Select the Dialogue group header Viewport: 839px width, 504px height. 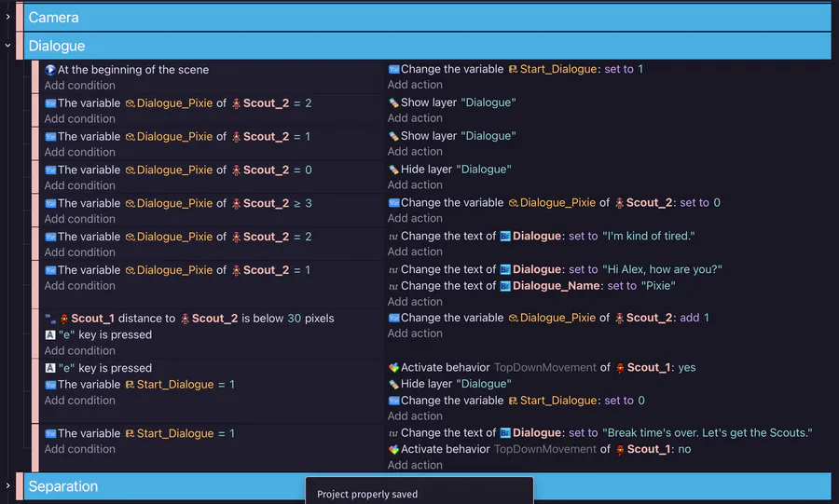[x=427, y=46]
